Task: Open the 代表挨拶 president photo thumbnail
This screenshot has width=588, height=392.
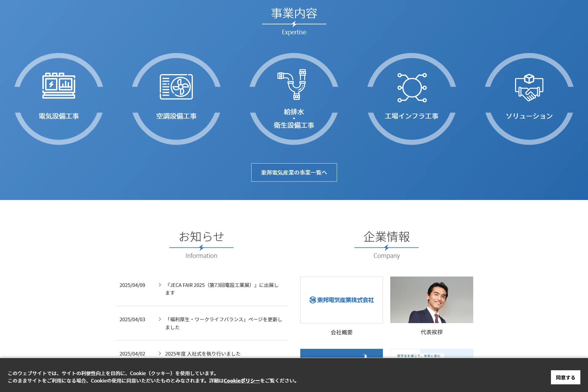Action: 431,300
